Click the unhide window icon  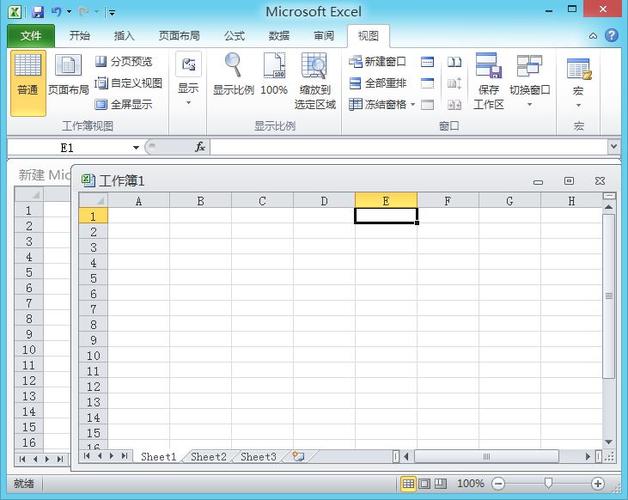[427, 105]
